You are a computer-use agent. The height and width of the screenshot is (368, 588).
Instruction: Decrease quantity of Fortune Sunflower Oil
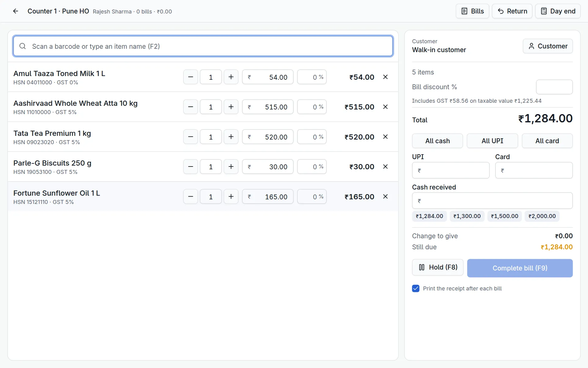click(190, 197)
